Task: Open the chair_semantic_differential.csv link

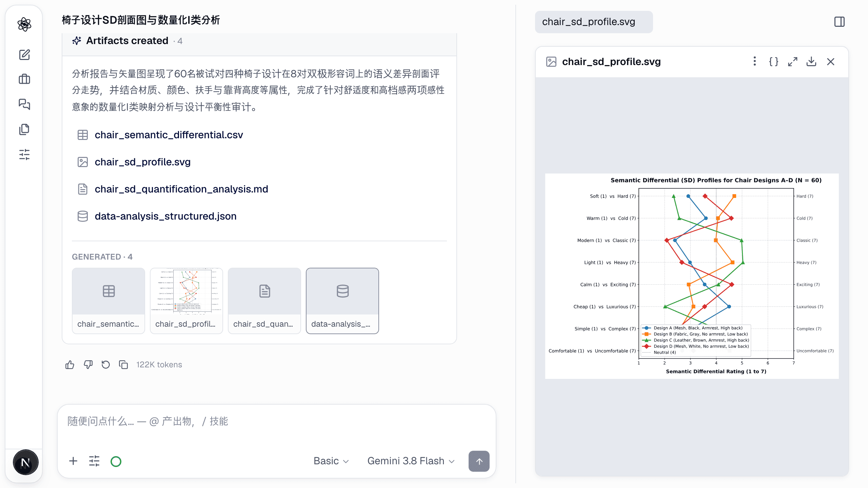Action: (169, 135)
